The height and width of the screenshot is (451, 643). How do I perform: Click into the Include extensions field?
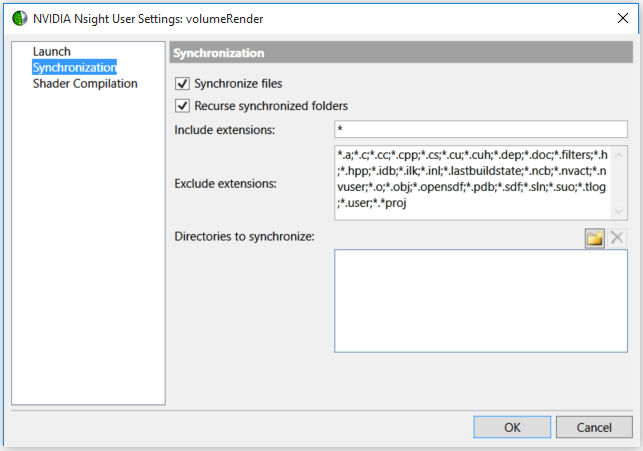(x=481, y=129)
